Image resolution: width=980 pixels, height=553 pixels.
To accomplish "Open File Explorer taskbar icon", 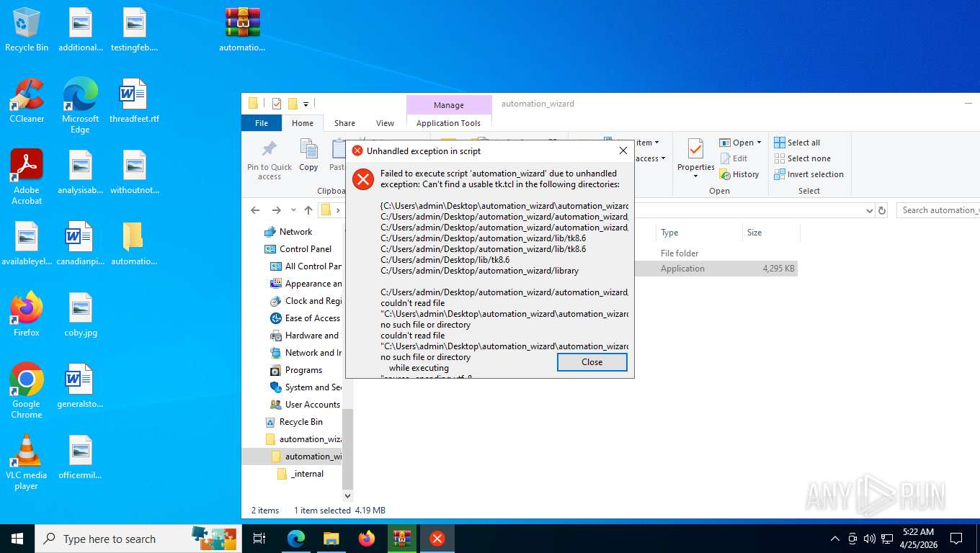I will (x=331, y=539).
